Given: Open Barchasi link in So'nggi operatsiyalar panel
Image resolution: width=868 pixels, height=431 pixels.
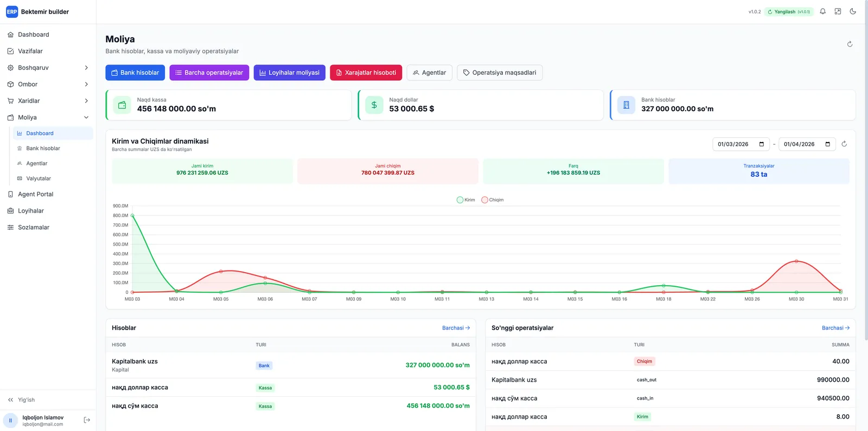Looking at the screenshot, I should point(835,328).
